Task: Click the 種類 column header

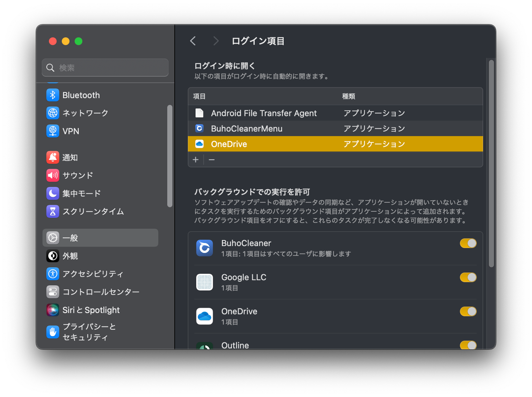Action: click(x=348, y=96)
